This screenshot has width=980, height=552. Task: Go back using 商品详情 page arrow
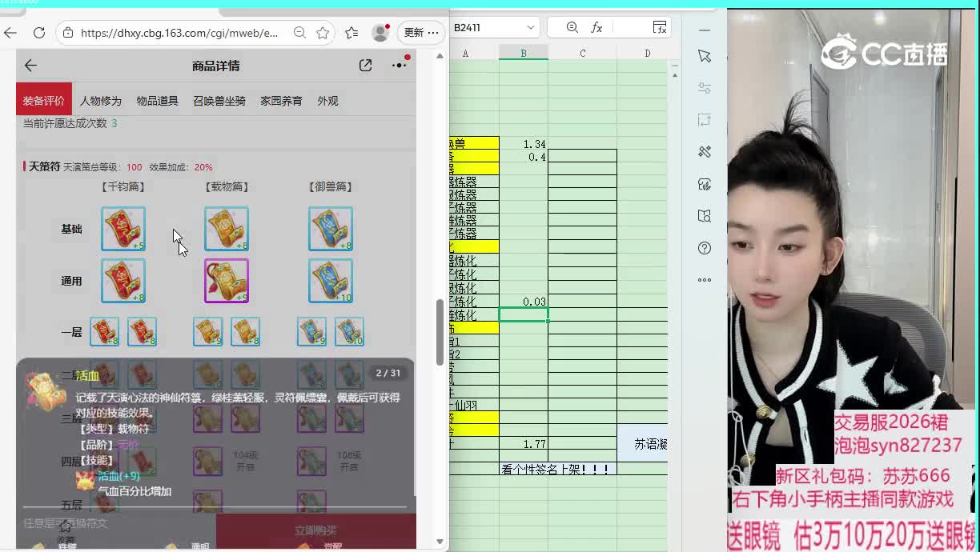point(30,66)
